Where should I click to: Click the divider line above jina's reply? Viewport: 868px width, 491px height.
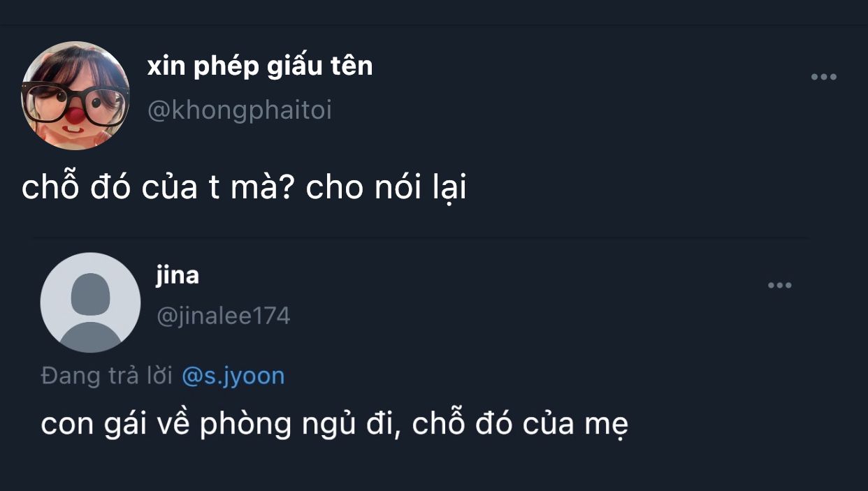(x=421, y=238)
